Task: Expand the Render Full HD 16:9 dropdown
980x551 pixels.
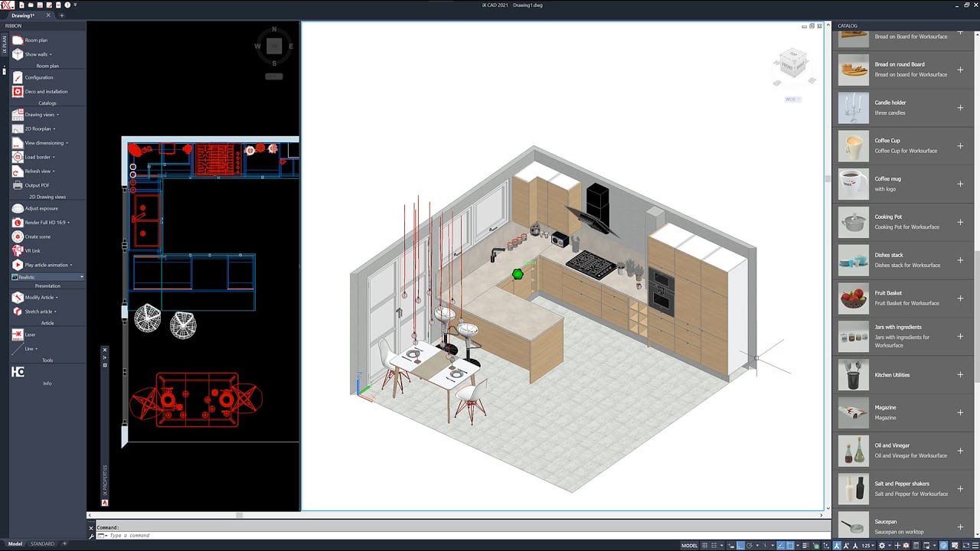Action: [68, 223]
